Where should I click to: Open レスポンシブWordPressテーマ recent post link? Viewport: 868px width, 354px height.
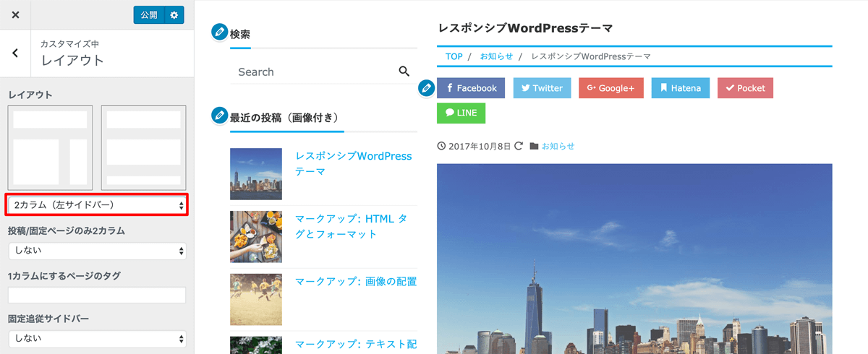point(353,164)
